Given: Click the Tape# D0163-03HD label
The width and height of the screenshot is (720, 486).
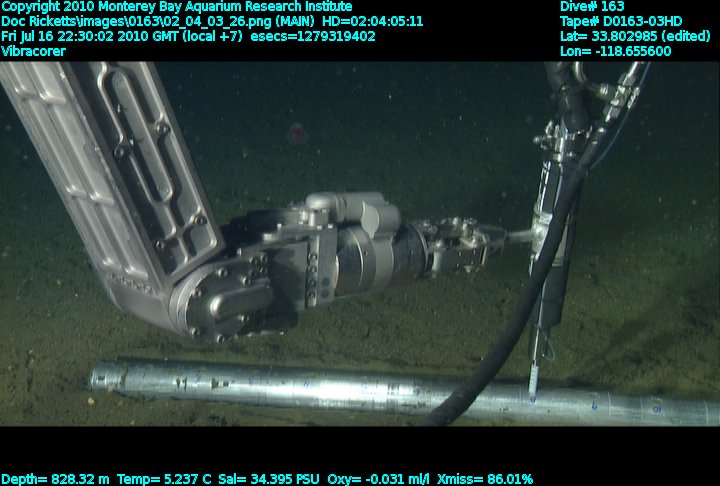Looking at the screenshot, I should [621, 21].
